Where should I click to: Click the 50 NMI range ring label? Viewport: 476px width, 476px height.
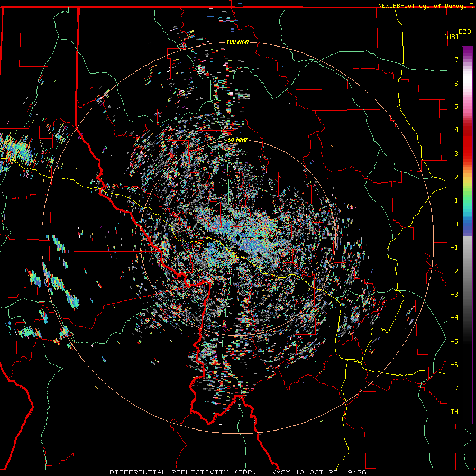coord(237,140)
